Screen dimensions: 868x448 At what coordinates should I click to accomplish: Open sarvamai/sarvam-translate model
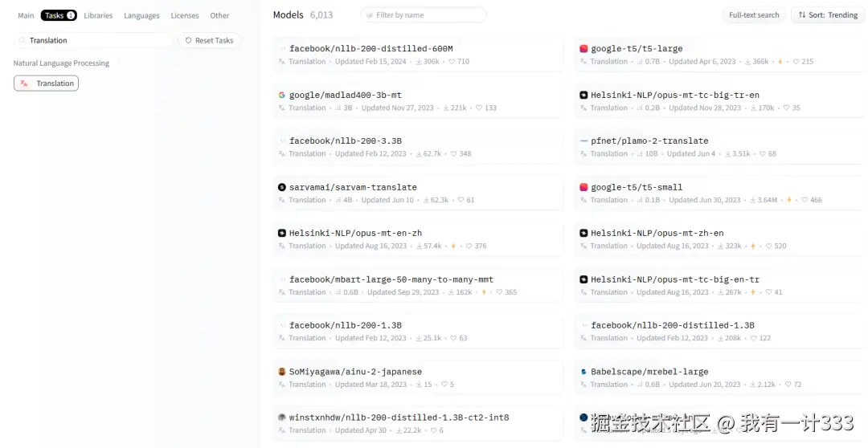pos(418,193)
